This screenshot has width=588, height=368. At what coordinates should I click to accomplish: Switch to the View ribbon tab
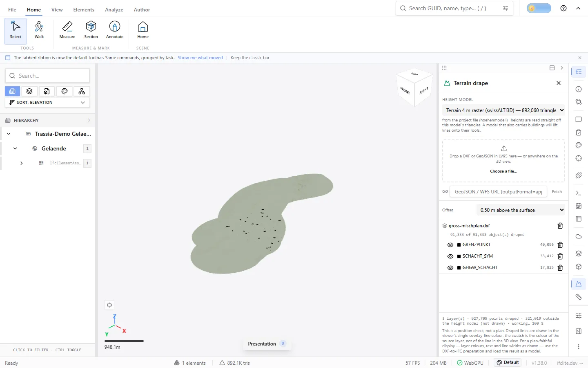coord(57,10)
